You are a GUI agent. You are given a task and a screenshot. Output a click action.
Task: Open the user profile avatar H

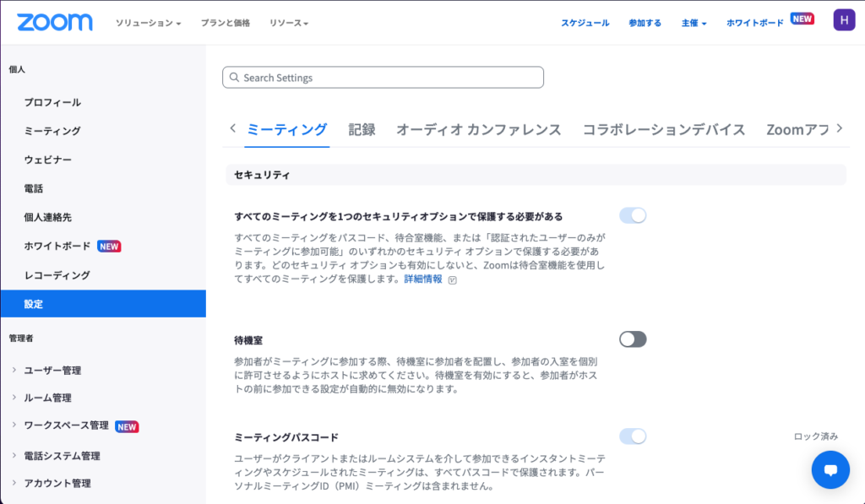point(843,21)
